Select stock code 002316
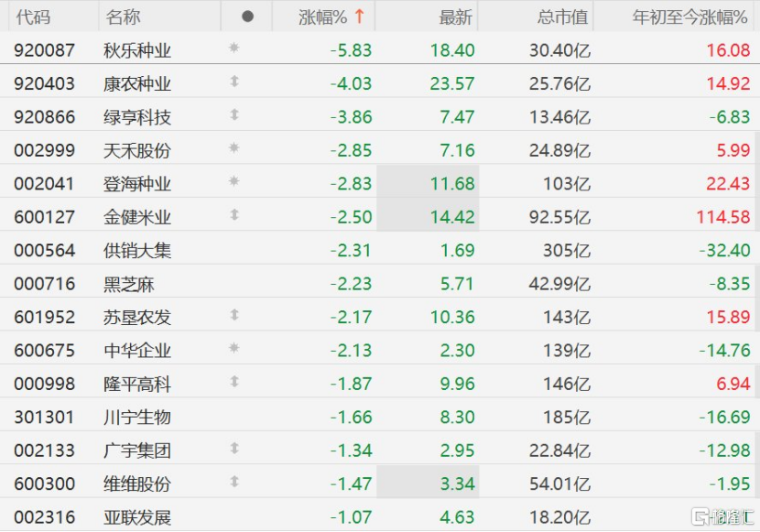Screen dimensions: 760x532 (x=45, y=518)
